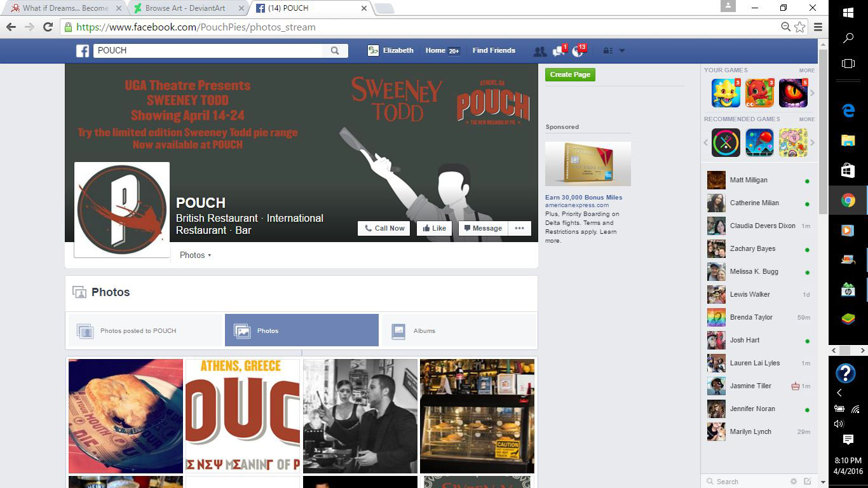Image resolution: width=868 pixels, height=488 pixels.
Task: Open the Athens Greece POUCH photo
Action: 243,416
